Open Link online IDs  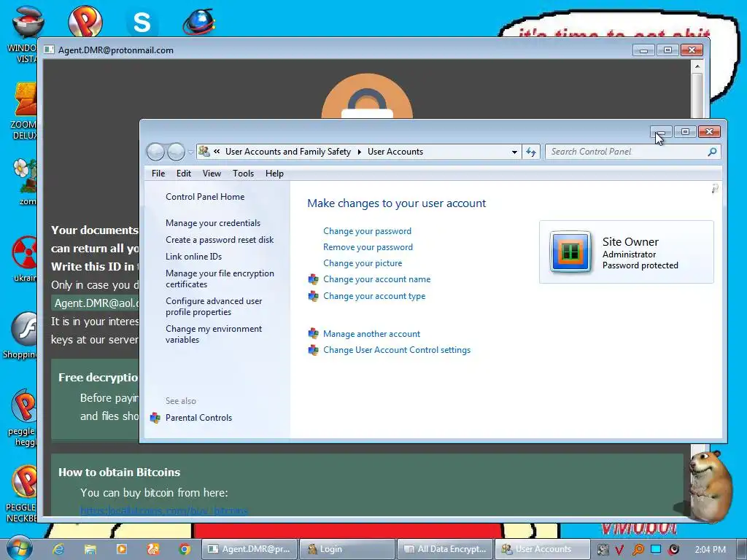click(193, 256)
